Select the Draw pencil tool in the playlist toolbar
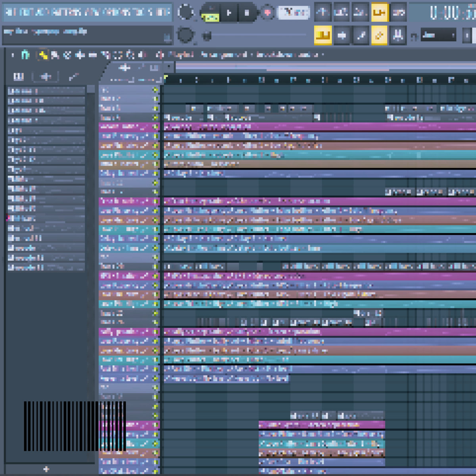Image resolution: width=476 pixels, height=476 pixels. (43, 55)
